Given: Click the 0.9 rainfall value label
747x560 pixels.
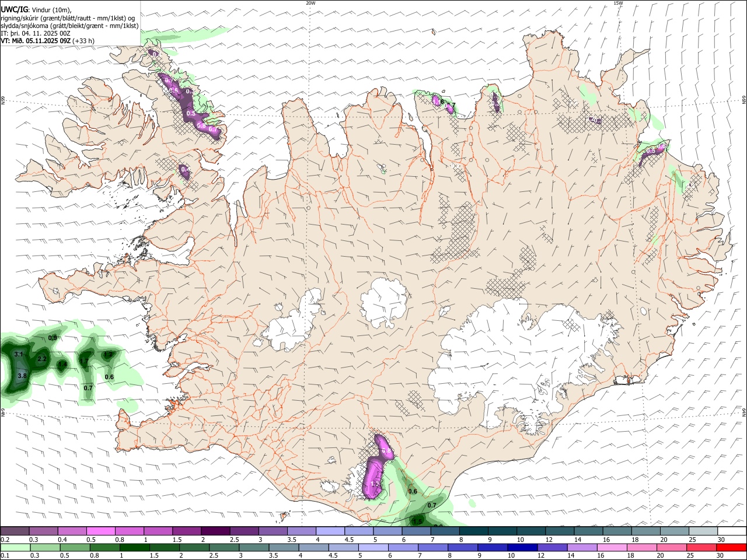Looking at the screenshot, I should tap(53, 338).
